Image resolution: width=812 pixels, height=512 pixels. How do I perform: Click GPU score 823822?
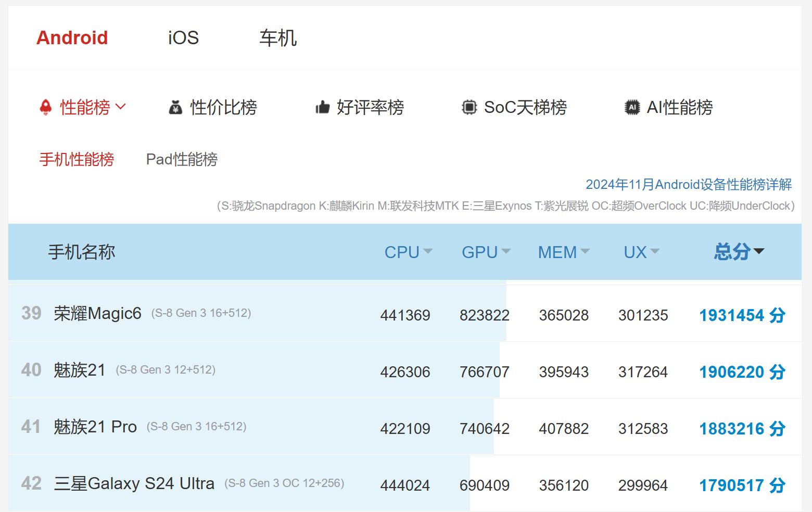point(485,315)
